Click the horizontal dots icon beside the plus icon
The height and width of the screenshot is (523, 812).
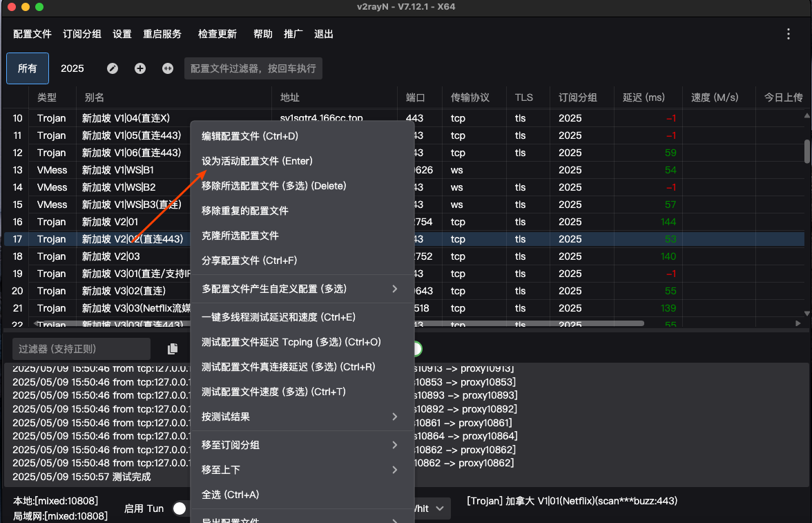click(168, 68)
